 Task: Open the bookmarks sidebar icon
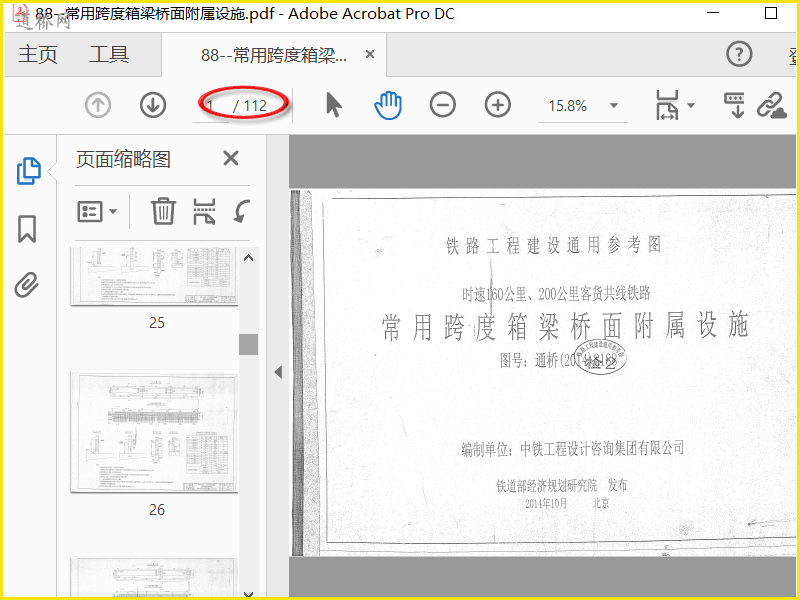tap(27, 229)
